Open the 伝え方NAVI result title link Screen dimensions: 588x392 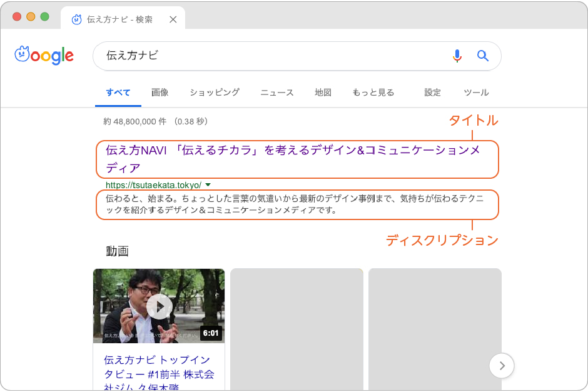pyautogui.click(x=293, y=159)
